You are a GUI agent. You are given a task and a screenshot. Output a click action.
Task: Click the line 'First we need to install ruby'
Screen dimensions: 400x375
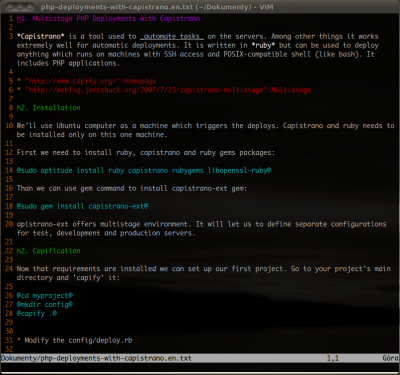[x=146, y=153]
